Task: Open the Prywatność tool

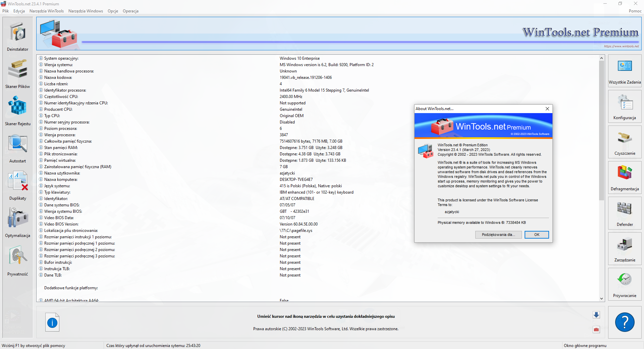Action: point(18,260)
